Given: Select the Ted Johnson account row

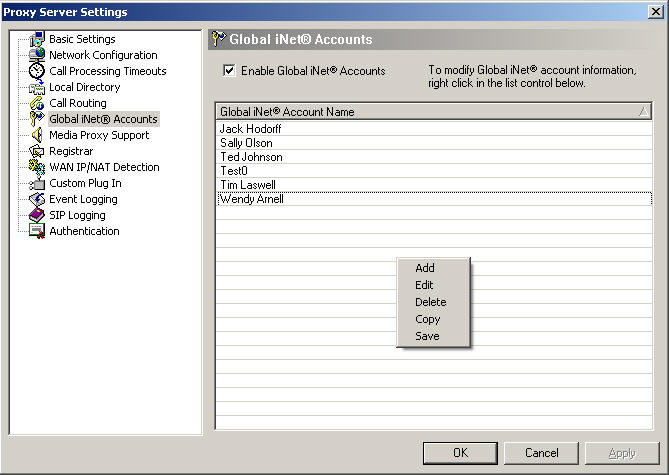Looking at the screenshot, I should (434, 157).
